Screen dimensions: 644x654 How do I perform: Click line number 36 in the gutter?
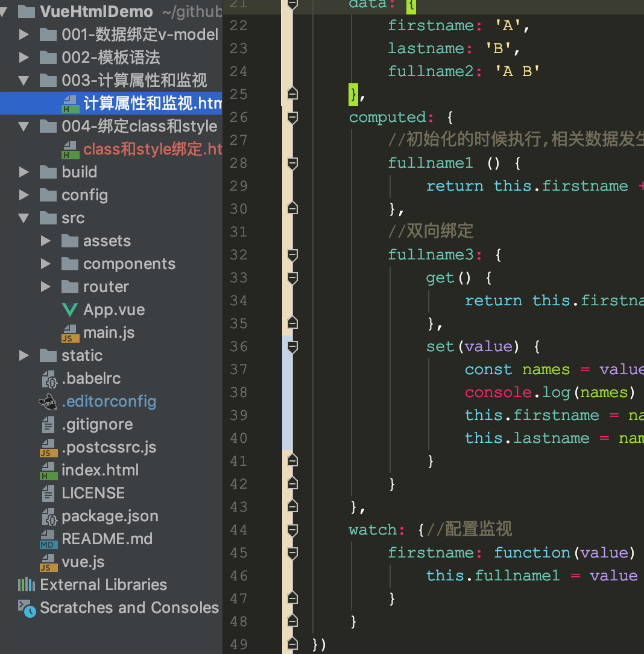click(238, 346)
